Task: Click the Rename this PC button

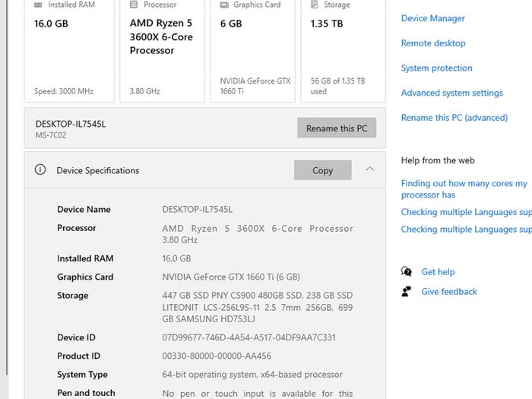Action: tap(337, 128)
